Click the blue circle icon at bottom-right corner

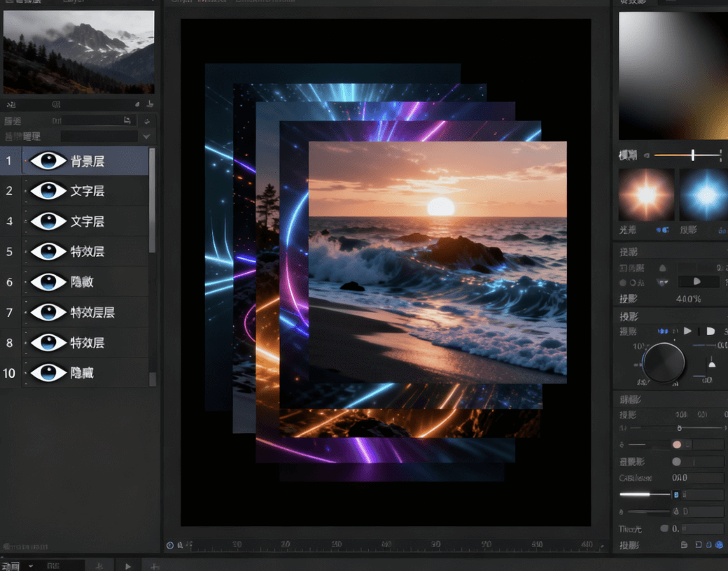pyautogui.click(x=719, y=545)
